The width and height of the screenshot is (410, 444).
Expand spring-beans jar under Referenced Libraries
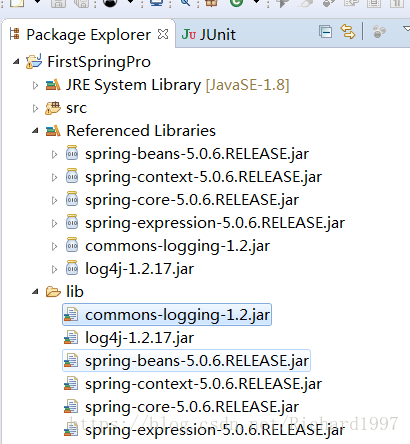54,154
